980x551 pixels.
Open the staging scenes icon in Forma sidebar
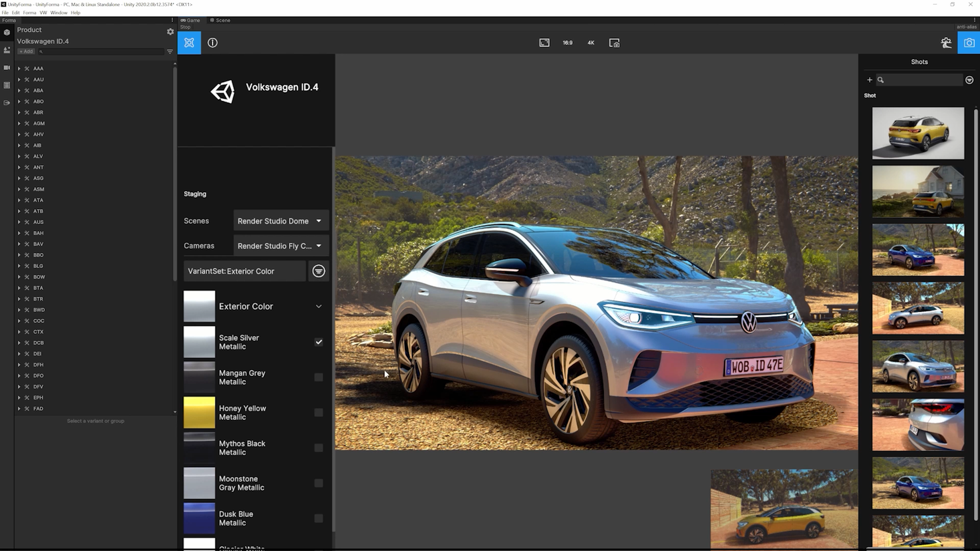pyautogui.click(x=7, y=50)
